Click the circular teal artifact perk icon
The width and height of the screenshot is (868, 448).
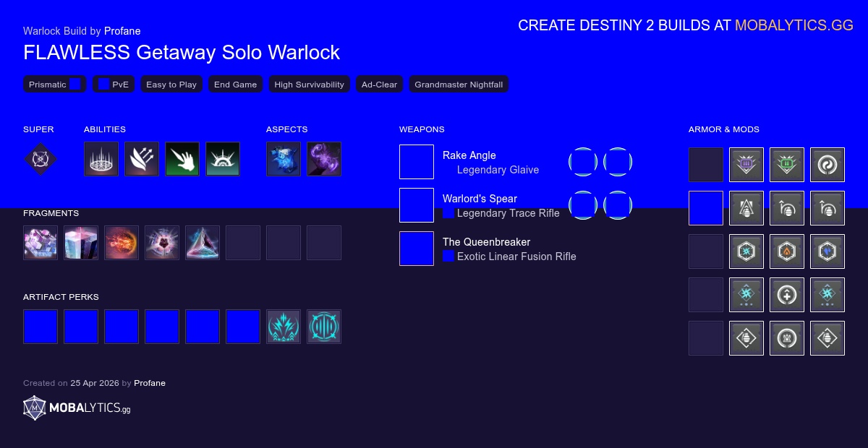tap(323, 326)
